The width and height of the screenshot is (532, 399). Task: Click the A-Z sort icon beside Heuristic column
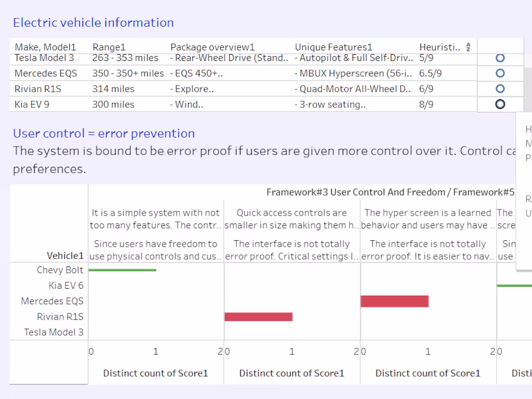pos(468,46)
